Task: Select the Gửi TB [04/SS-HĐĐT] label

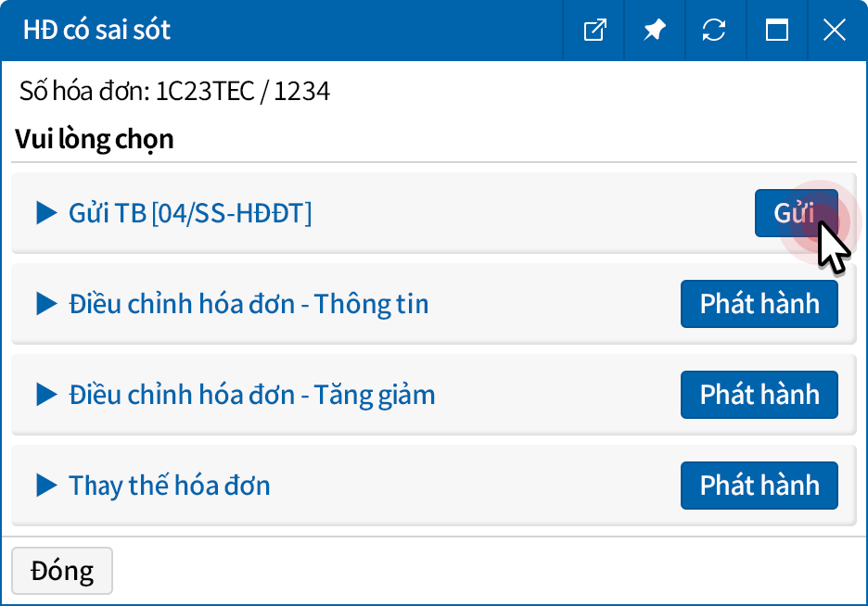Action: click(190, 213)
